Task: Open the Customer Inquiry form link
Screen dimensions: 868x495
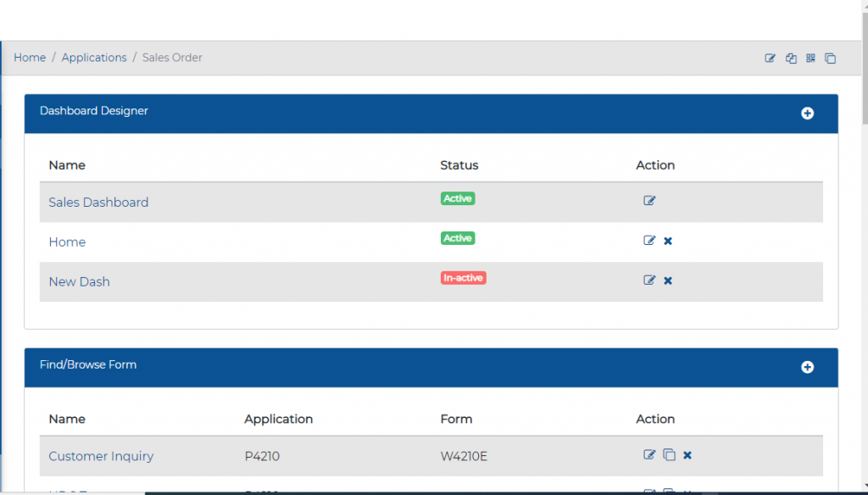Action: [x=100, y=456]
